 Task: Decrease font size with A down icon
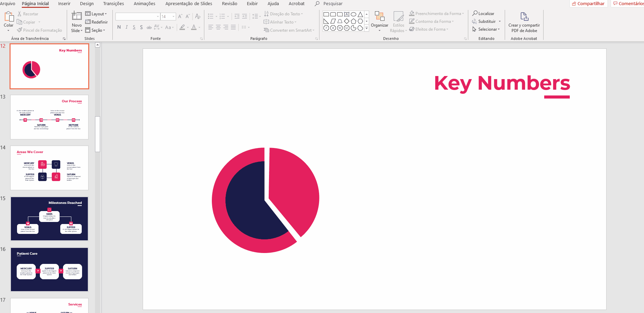pos(188,16)
